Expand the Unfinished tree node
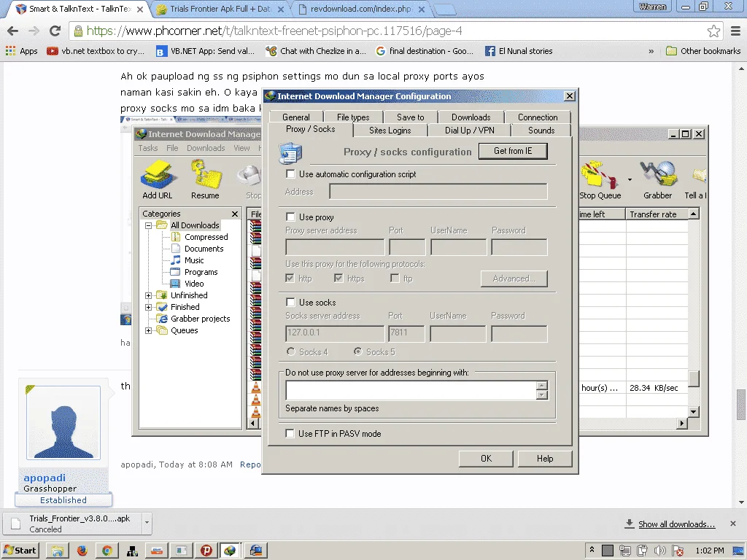 [x=149, y=295]
